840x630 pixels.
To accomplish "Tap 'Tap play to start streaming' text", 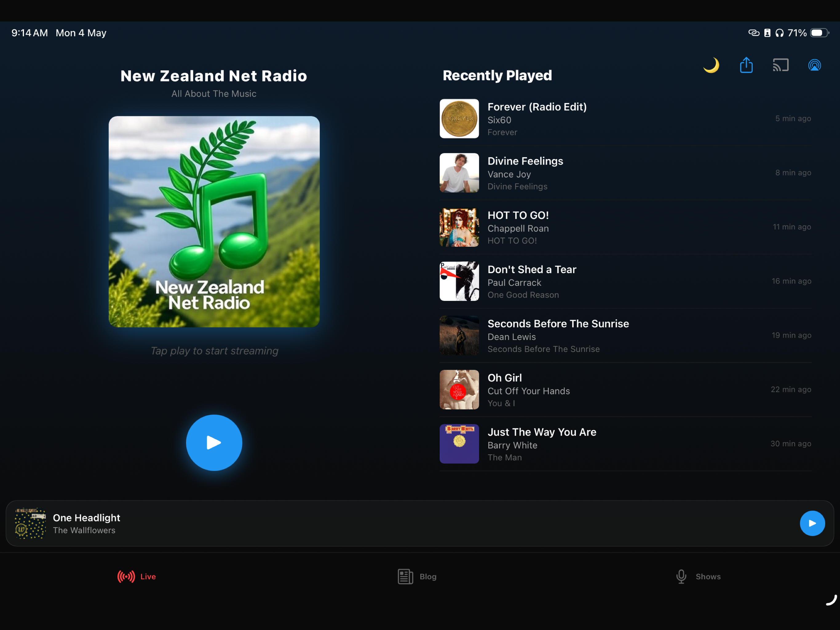I will tap(214, 350).
